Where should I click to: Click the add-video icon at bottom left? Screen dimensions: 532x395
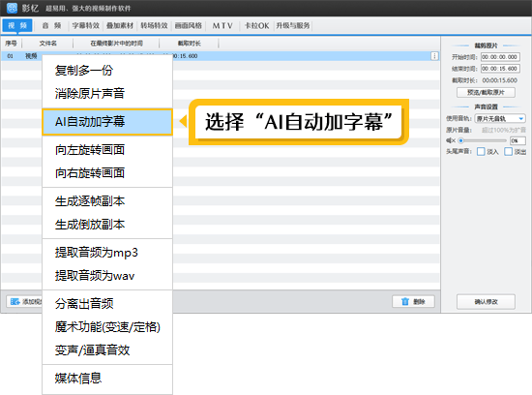pyautogui.click(x=15, y=301)
